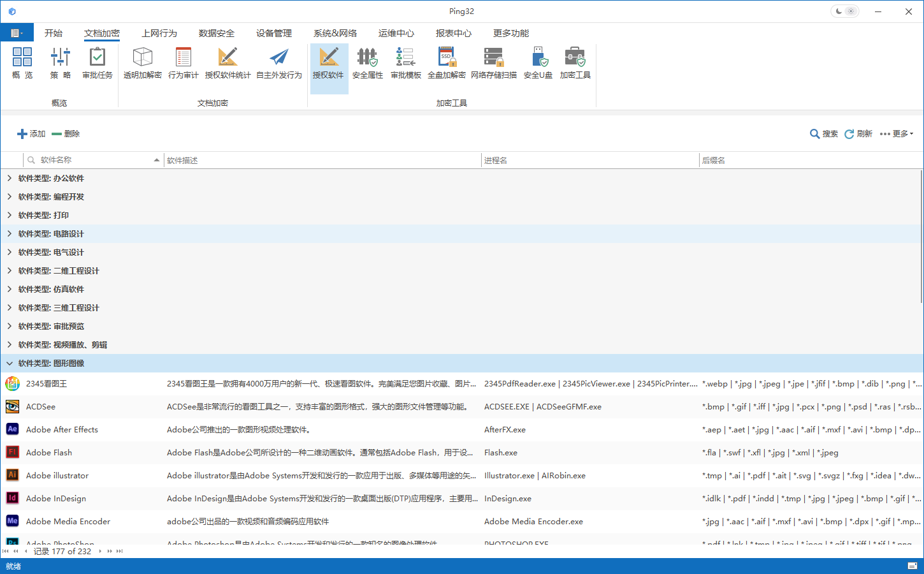The width and height of the screenshot is (924, 574).
Task: Switch to the 开始 tab
Action: (x=54, y=33)
